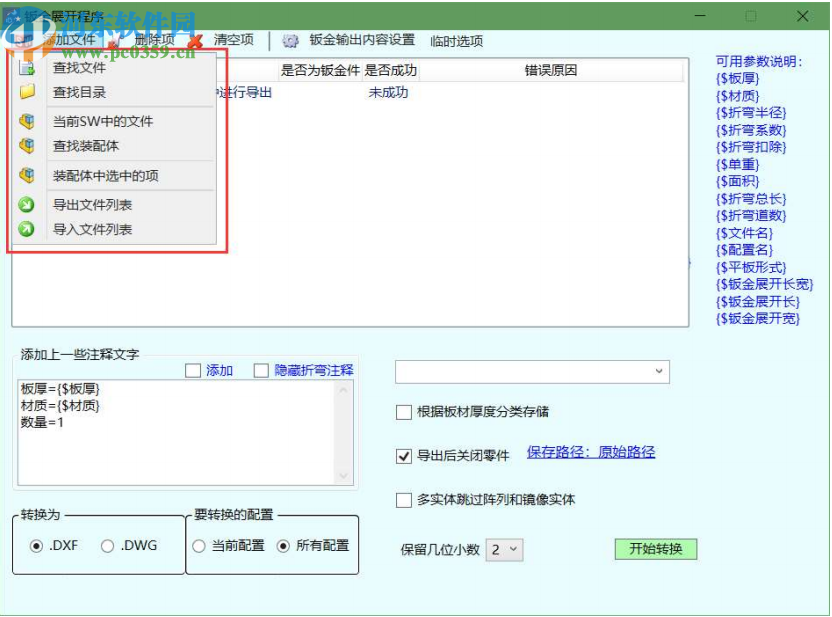832x617 pixels.
Task: Click the {$钣金展开长} parameter
Action: pyautogui.click(x=757, y=302)
